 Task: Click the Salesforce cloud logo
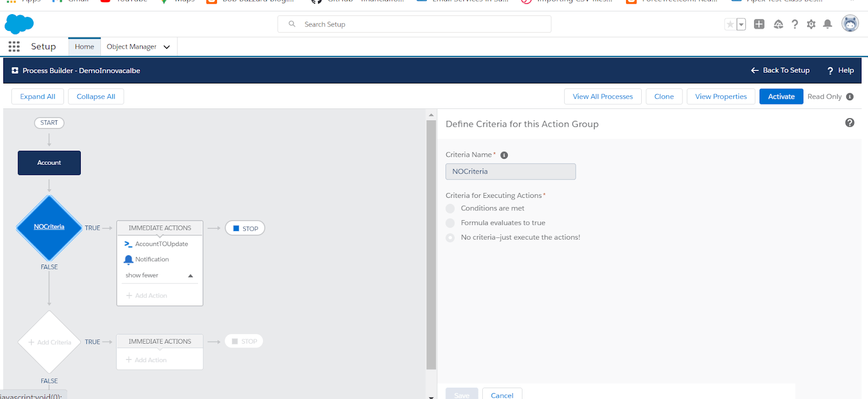(19, 24)
